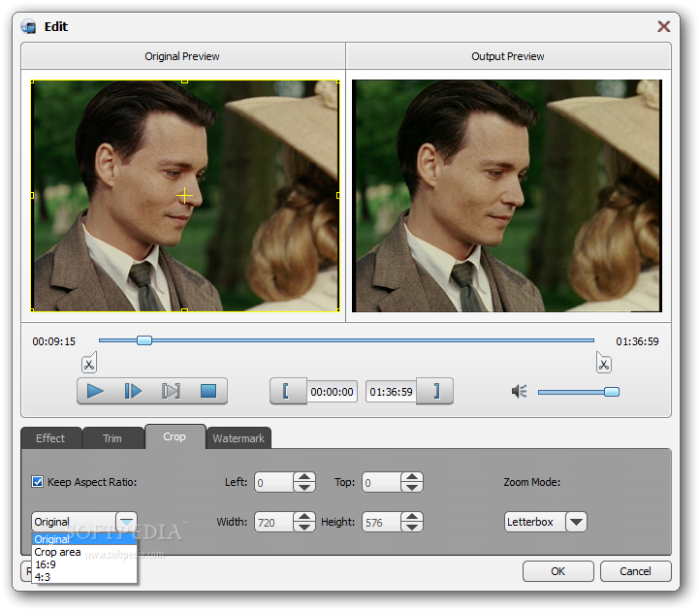Click the trim start time field 00:00:00
The height and width of the screenshot is (611, 700).
[332, 392]
